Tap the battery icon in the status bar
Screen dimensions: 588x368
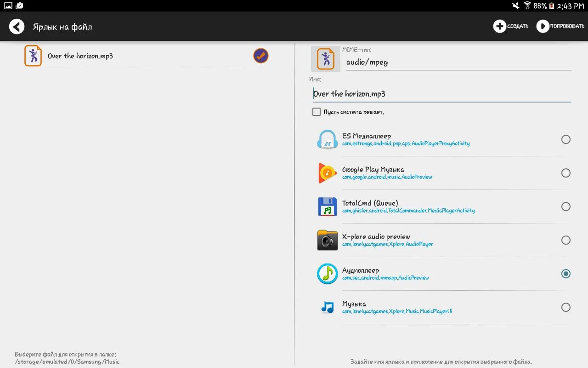(552, 6)
